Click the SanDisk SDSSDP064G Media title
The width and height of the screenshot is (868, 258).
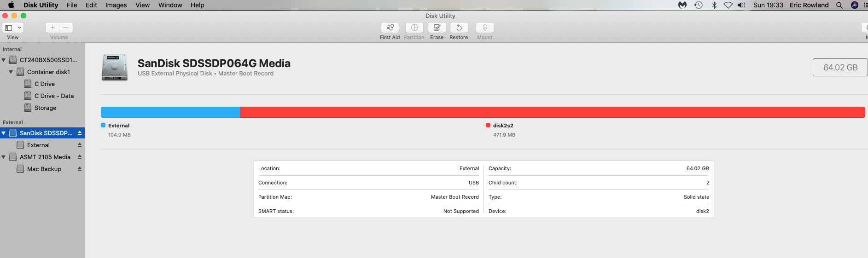click(x=214, y=63)
